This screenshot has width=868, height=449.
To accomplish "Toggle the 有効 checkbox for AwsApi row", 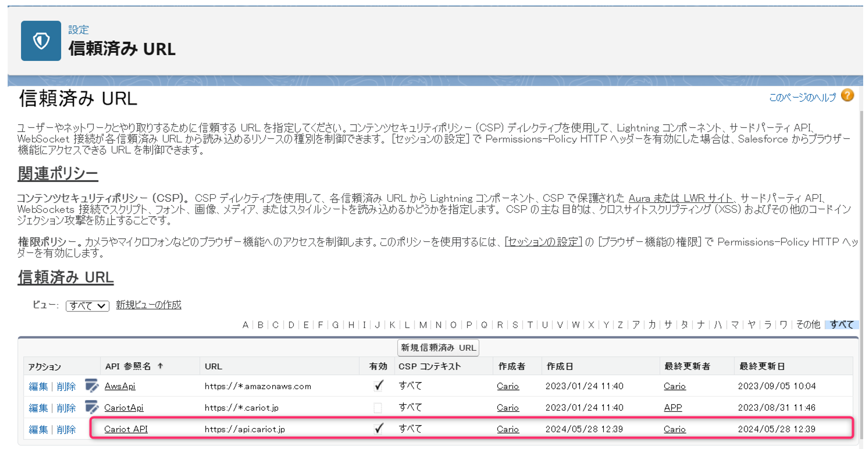I will coord(378,386).
